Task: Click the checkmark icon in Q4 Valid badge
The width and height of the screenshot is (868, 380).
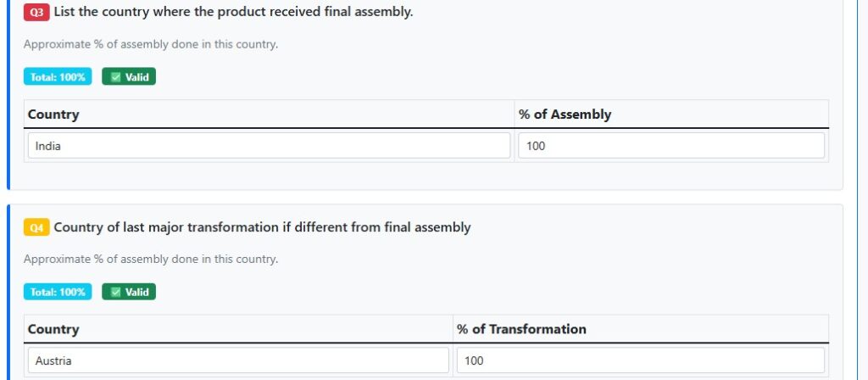Action: click(116, 292)
